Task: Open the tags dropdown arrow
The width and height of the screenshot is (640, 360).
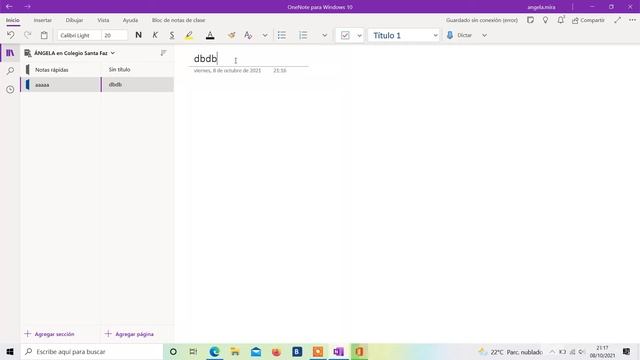Action: [x=359, y=35]
